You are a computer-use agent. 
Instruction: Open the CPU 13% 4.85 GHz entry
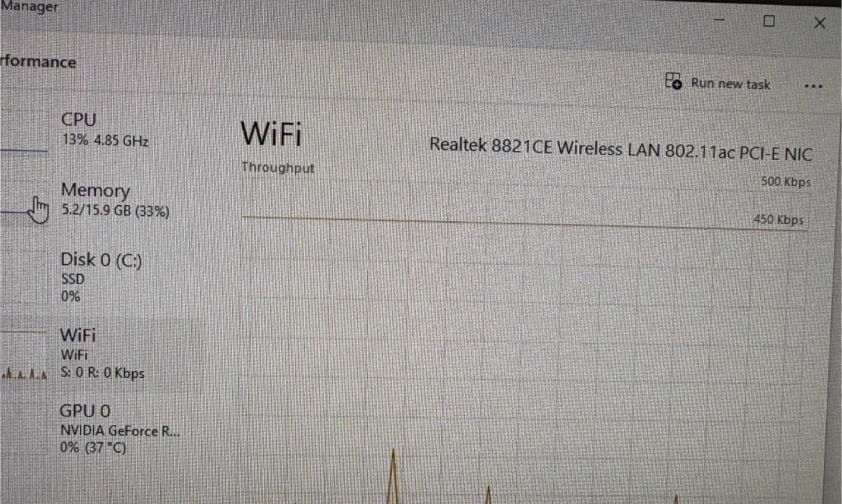[x=104, y=130]
